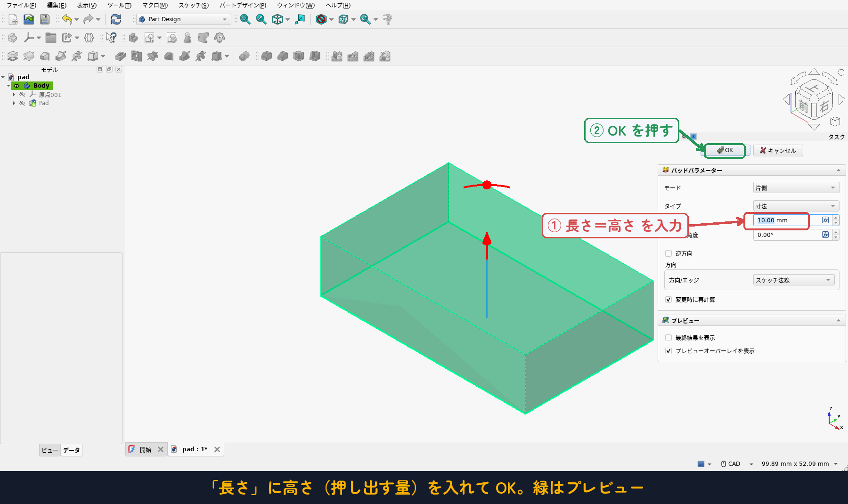Close the pad : 1* document tab
The width and height of the screenshot is (848, 504).
[217, 449]
